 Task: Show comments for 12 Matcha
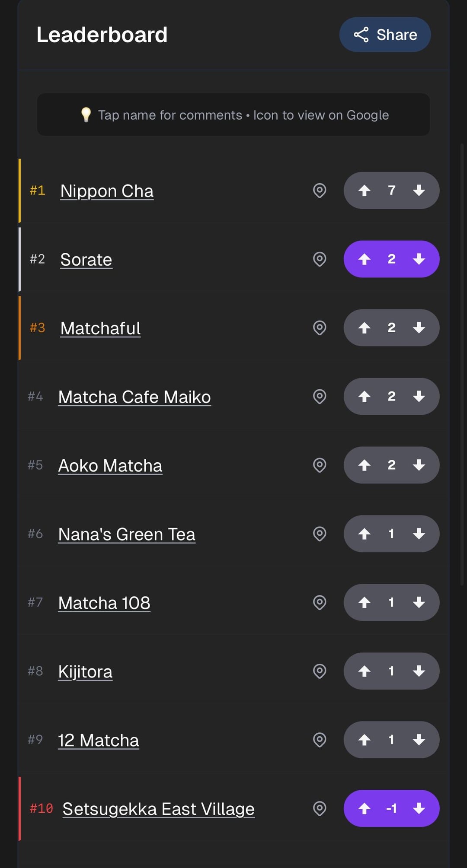99,741
